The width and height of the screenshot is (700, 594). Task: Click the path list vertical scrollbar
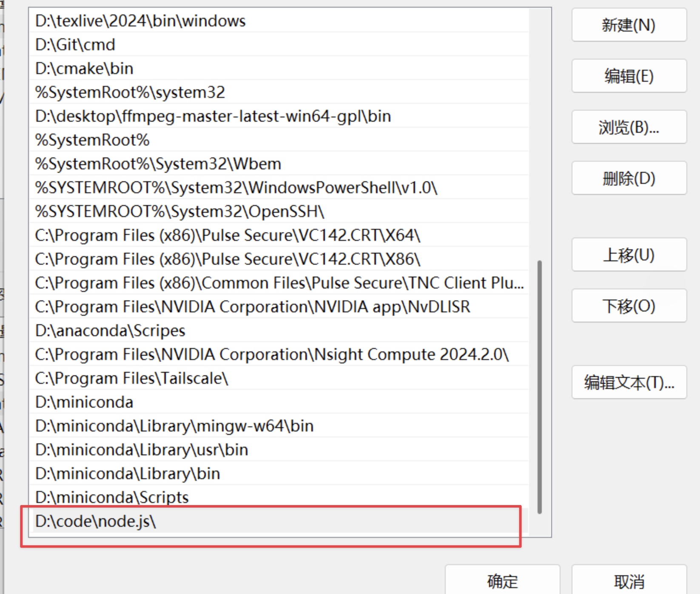pyautogui.click(x=540, y=386)
